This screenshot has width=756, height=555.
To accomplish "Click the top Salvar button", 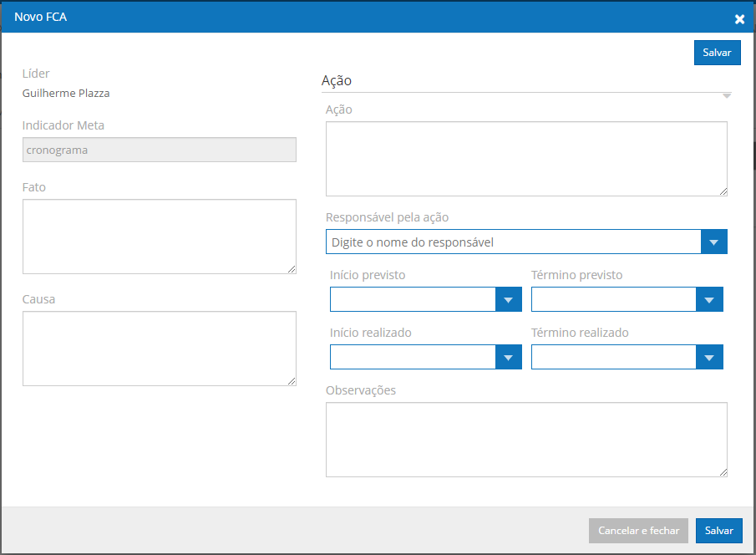I will tap(717, 53).
